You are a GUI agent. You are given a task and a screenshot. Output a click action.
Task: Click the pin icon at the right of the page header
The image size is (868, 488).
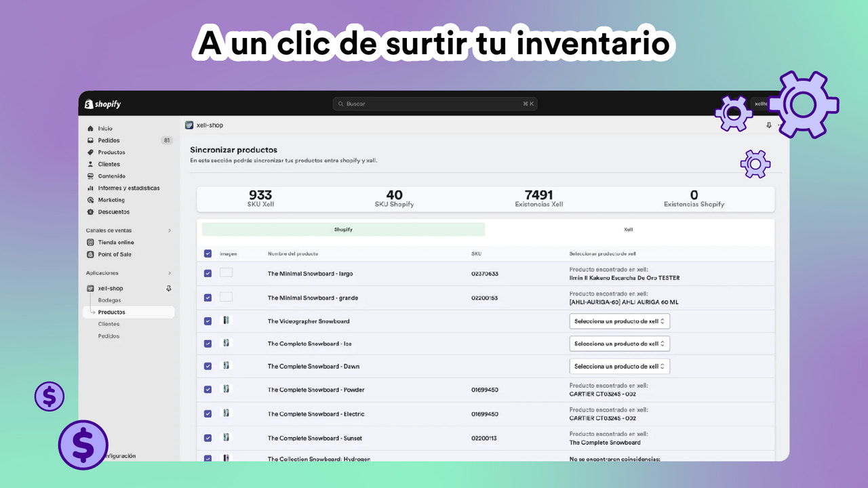(x=769, y=125)
